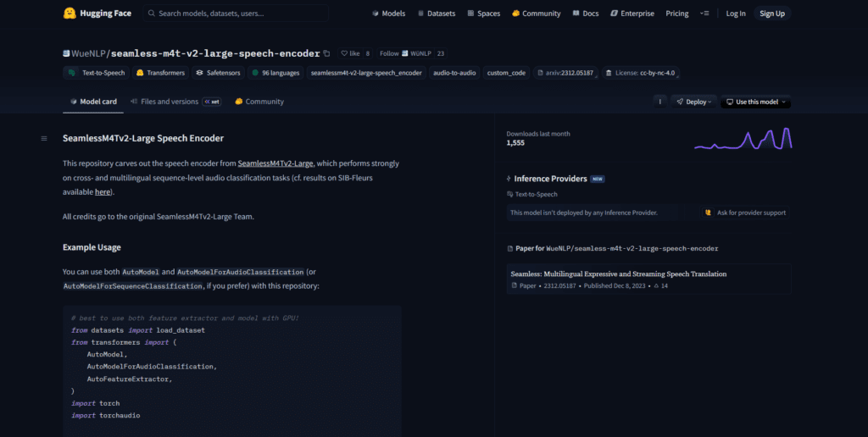
Task: Open the Pricing page
Action: (x=677, y=14)
